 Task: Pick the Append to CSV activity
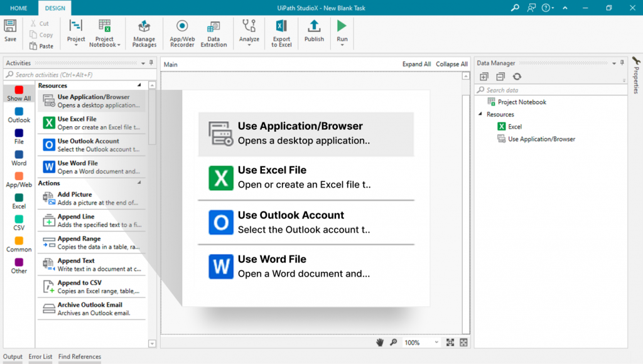pyautogui.click(x=92, y=287)
